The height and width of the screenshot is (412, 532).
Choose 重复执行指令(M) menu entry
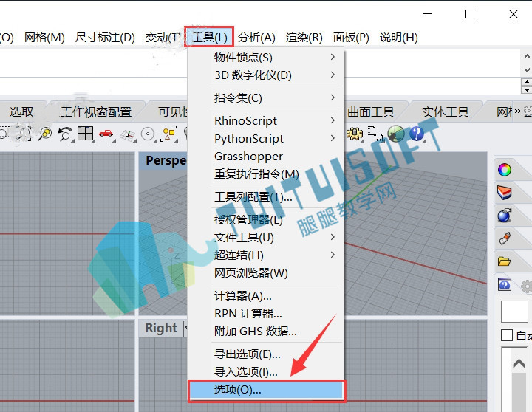point(265,174)
